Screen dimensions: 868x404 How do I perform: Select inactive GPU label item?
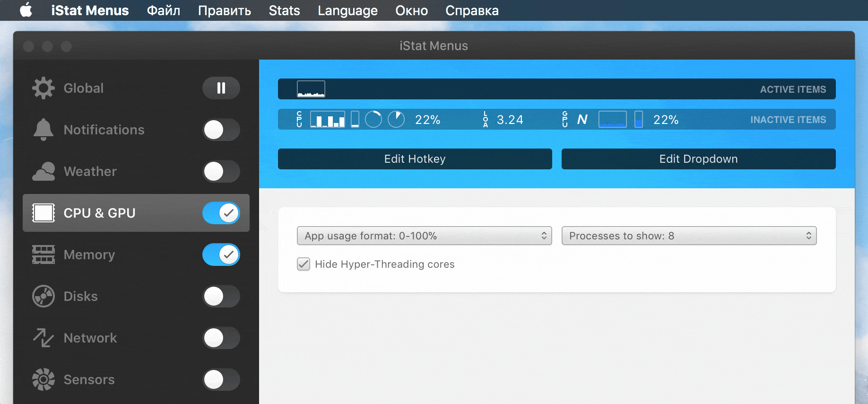coord(565,119)
